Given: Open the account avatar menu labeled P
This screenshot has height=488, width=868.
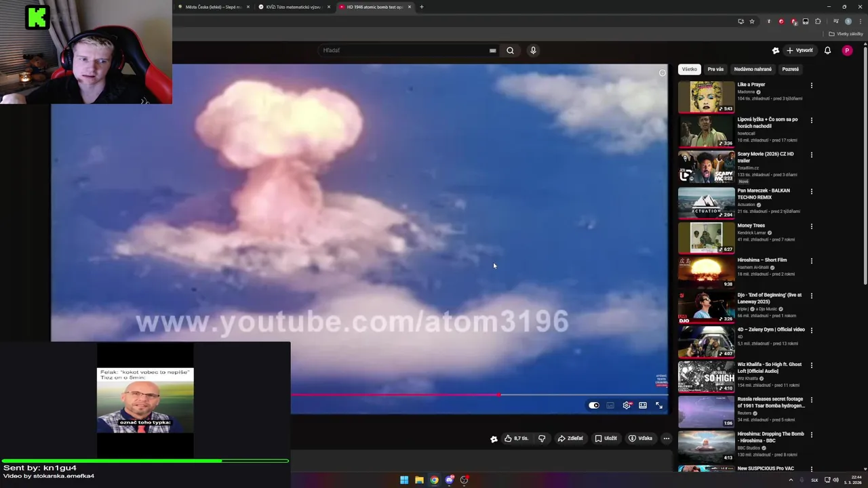Looking at the screenshot, I should (847, 50).
